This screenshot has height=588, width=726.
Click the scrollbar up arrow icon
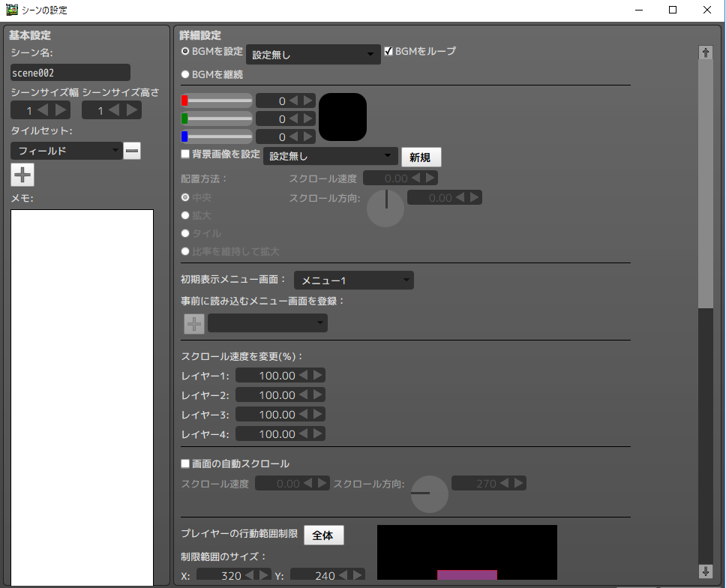tap(705, 52)
